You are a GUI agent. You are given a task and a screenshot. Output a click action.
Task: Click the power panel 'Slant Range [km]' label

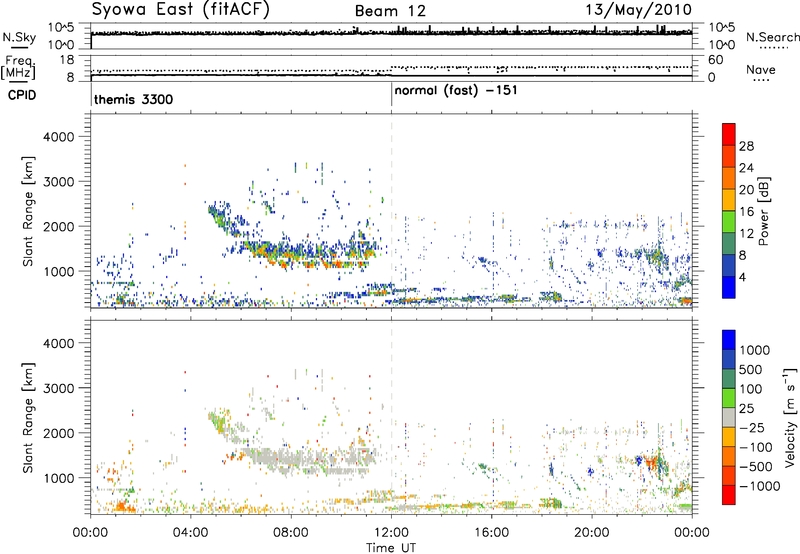(28, 211)
